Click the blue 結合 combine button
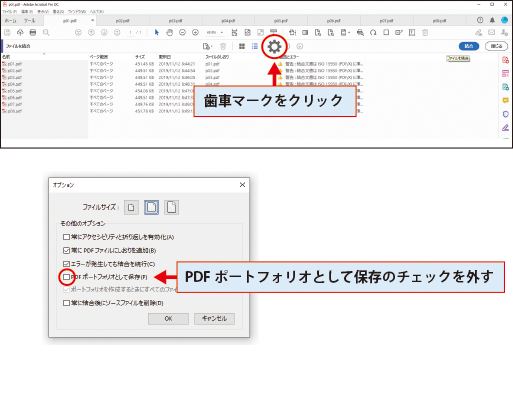 469,46
